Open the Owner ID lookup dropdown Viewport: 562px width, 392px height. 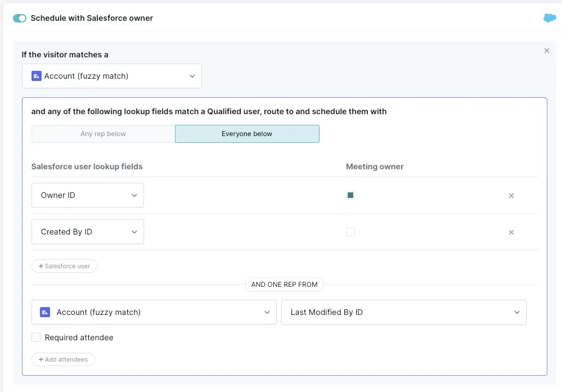pos(87,195)
